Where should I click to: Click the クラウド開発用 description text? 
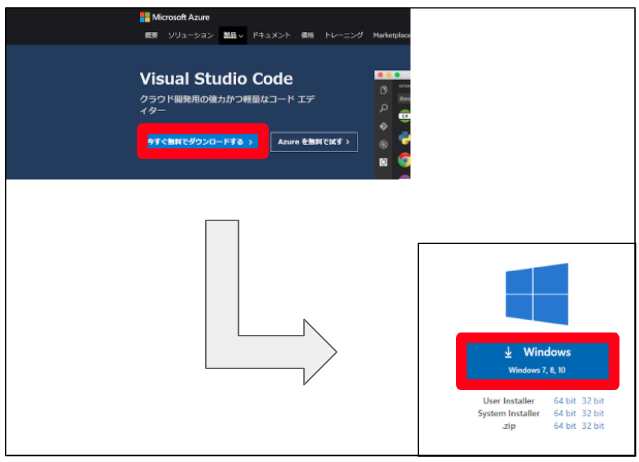point(227,105)
